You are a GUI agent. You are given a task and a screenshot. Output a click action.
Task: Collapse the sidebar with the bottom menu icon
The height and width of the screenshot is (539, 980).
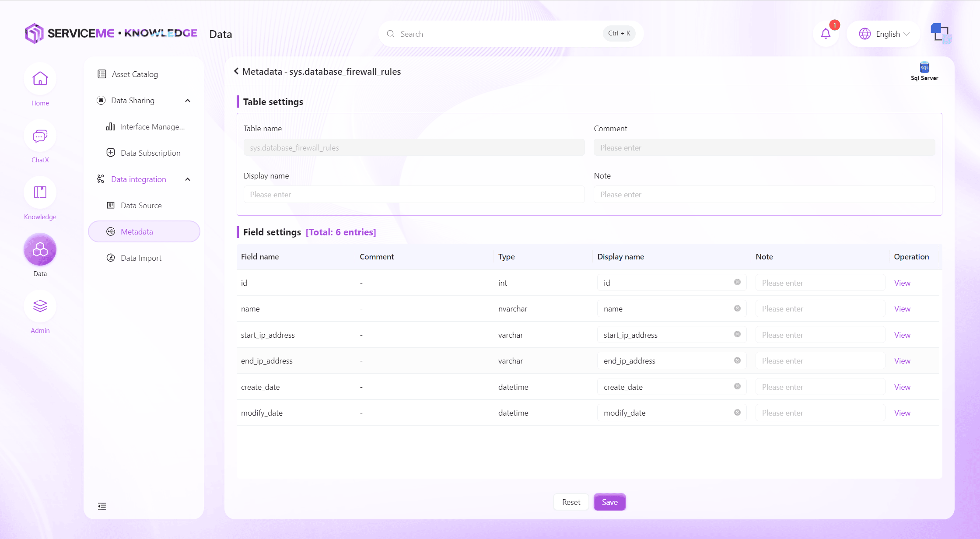[102, 506]
